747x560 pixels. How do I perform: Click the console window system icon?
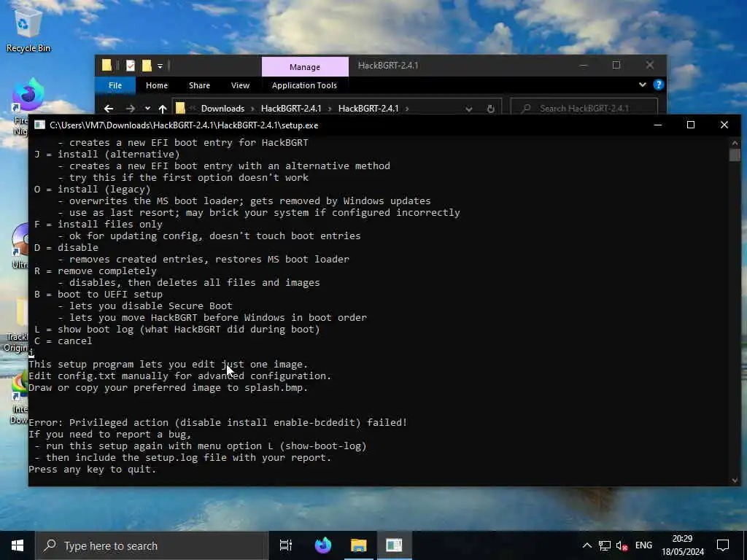pyautogui.click(x=39, y=125)
